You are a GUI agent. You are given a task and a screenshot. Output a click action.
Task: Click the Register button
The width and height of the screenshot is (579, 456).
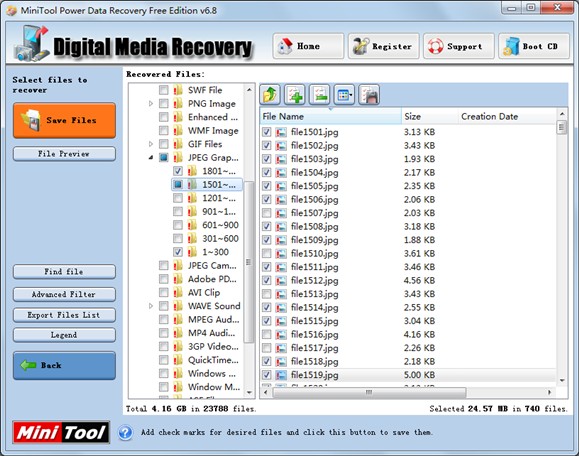[x=384, y=46]
